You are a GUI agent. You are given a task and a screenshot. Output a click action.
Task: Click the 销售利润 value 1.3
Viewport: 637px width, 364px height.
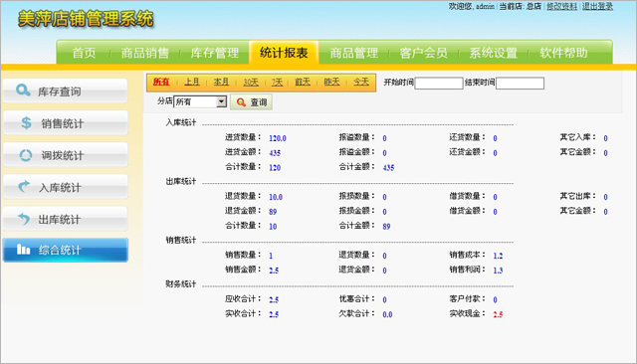click(498, 271)
